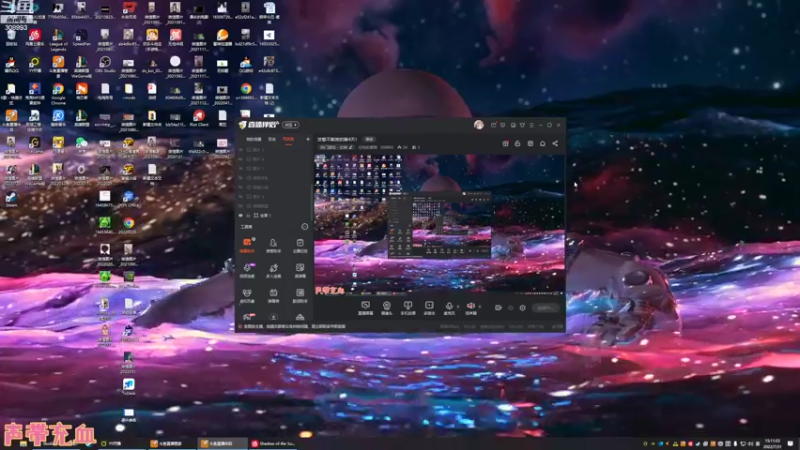Image resolution: width=800 pixels, height=450 pixels.
Task: Open the middle tool in the toolbox's second row
Action: tap(273, 270)
